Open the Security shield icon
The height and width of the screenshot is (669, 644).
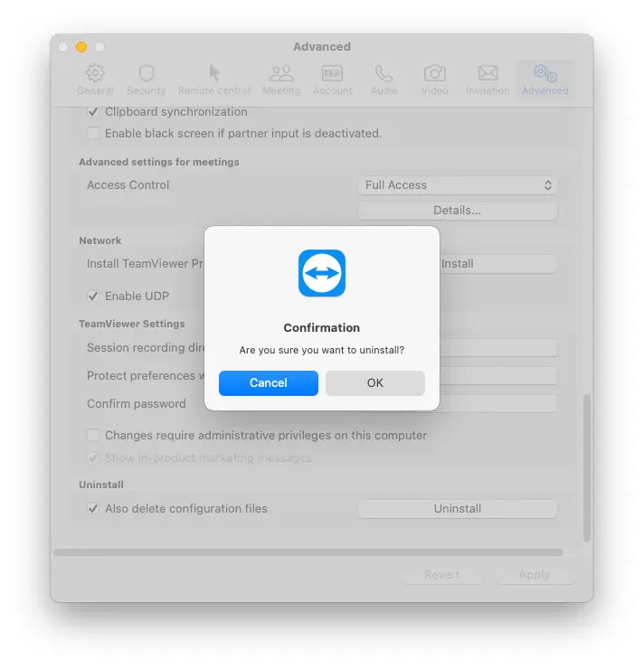(x=147, y=73)
